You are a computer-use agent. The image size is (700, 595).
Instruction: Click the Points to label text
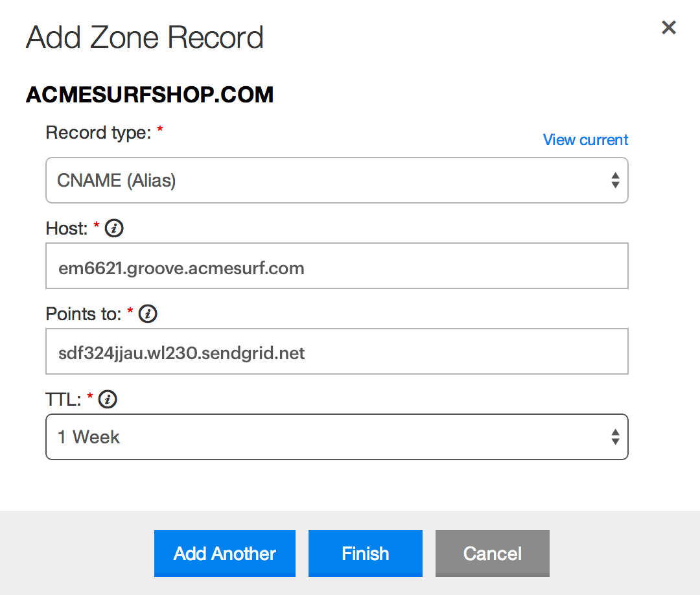tap(84, 314)
